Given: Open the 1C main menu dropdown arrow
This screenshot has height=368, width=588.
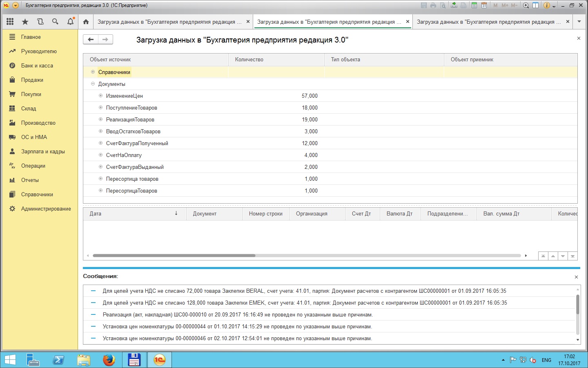Looking at the screenshot, I should click(x=16, y=5).
